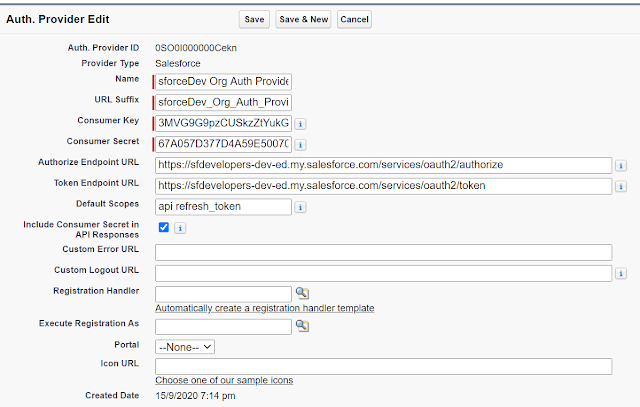Click the Provider Type value Salesforce
The image size is (640, 407).
coord(178,64)
